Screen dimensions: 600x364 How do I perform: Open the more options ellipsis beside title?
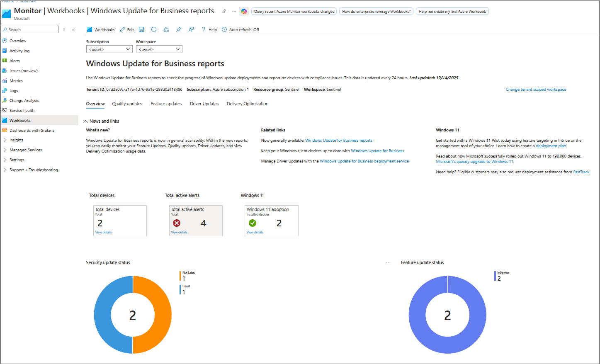(x=234, y=11)
